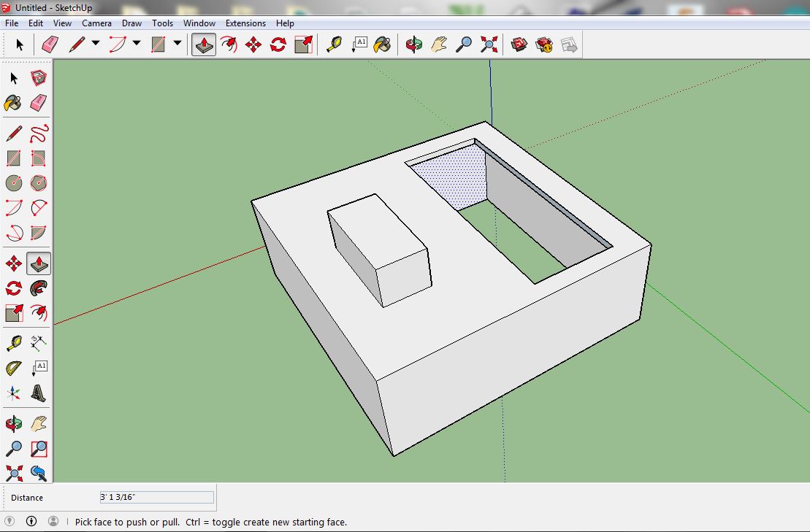Select the Dimension tool

point(39,343)
